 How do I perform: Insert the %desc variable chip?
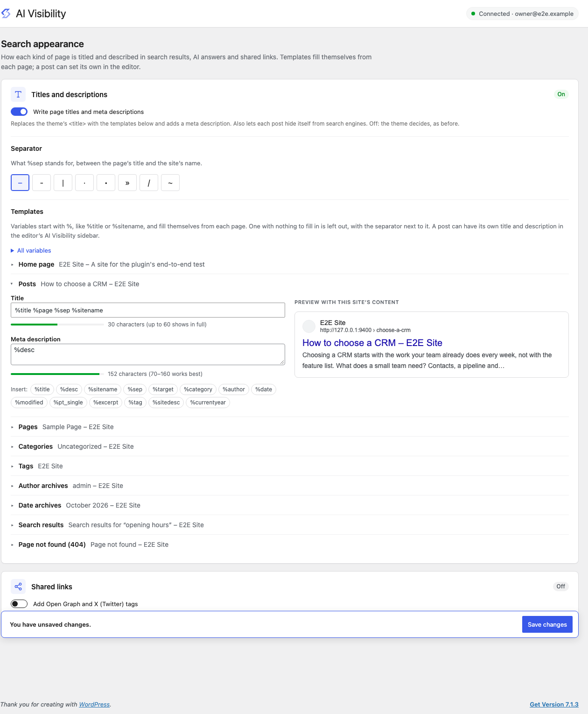pos(69,389)
